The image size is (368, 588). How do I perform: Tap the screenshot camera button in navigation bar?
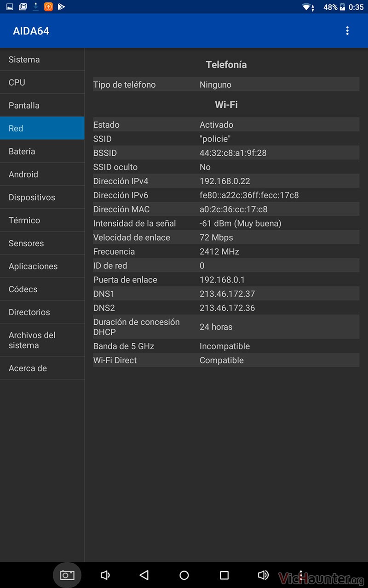point(67,575)
